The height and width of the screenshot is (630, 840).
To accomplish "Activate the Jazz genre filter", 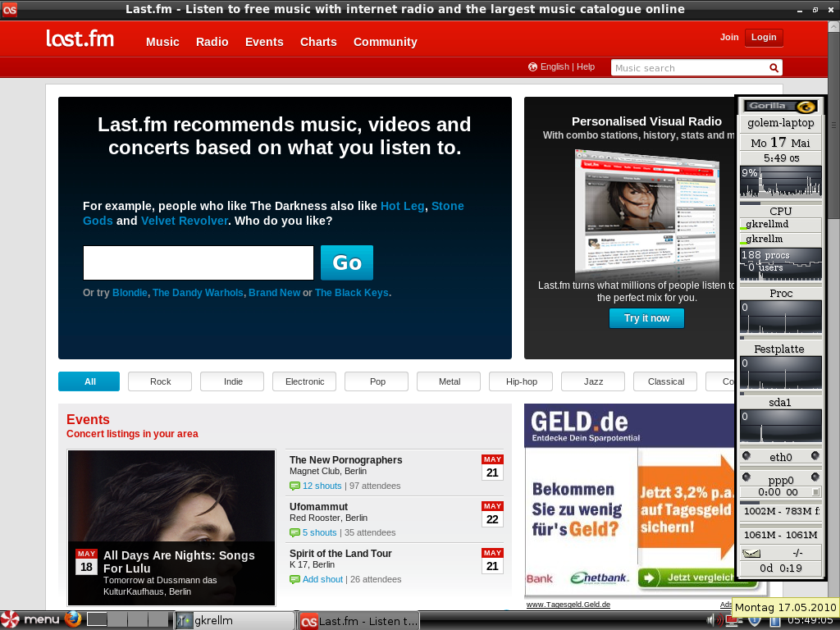I will [x=592, y=381].
